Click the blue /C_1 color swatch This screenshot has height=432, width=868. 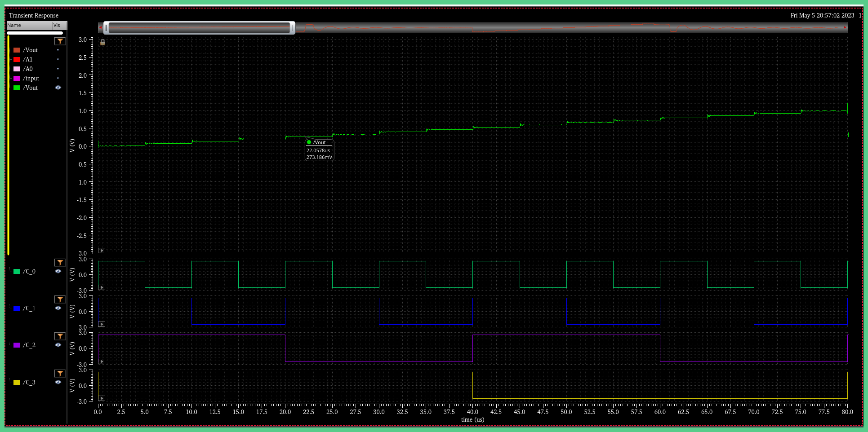[x=17, y=308]
